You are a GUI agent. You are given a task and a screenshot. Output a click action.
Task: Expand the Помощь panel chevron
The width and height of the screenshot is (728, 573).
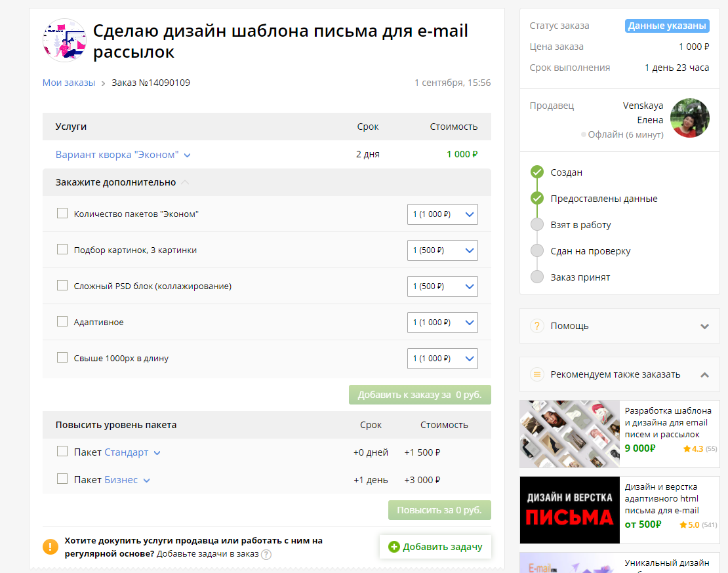[x=704, y=326]
